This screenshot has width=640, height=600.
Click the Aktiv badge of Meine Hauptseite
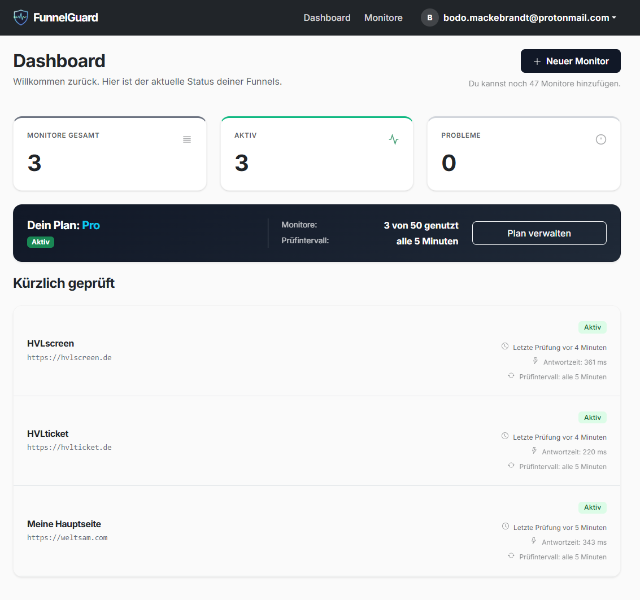pos(592,508)
